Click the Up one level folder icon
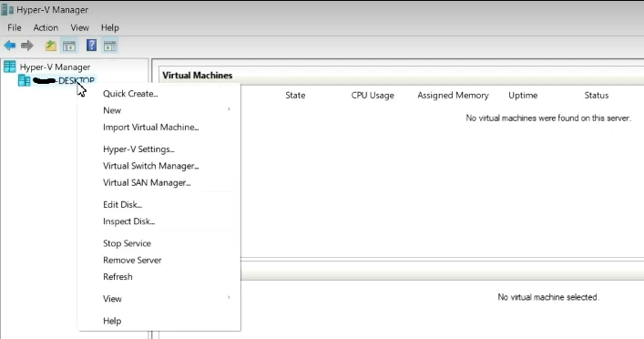Screen dimensions: 644x339 point(50,46)
